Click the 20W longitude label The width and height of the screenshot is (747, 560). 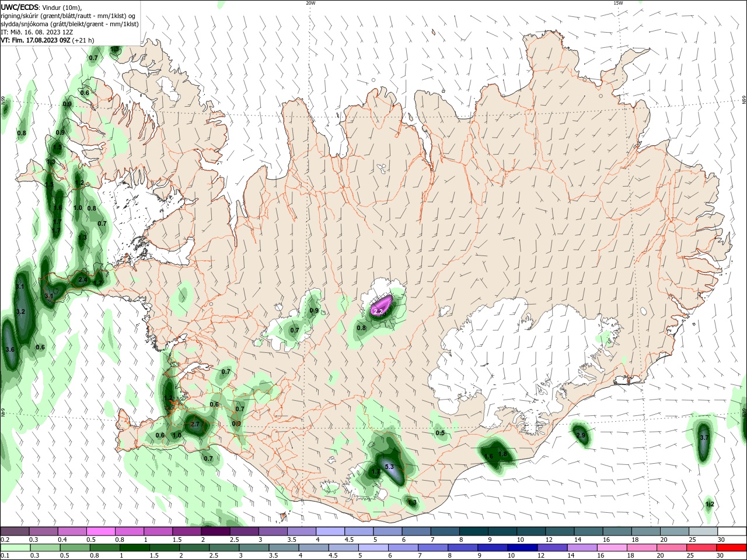coord(310,3)
